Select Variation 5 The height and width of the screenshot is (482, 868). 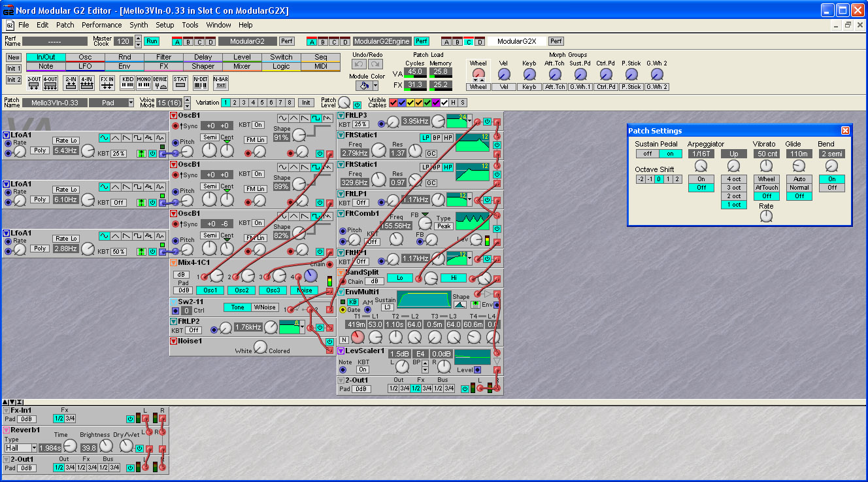tap(262, 103)
